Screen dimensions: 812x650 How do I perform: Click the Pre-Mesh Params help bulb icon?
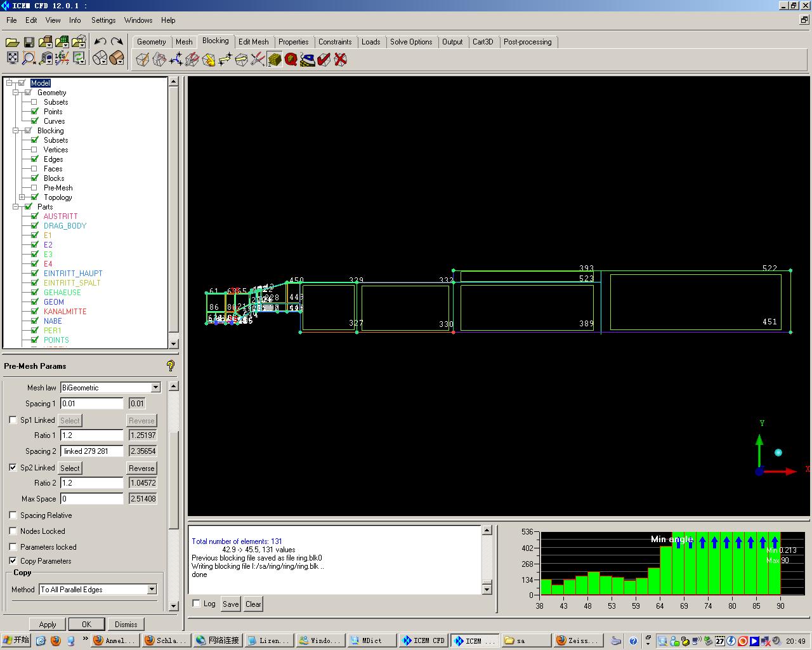[170, 366]
